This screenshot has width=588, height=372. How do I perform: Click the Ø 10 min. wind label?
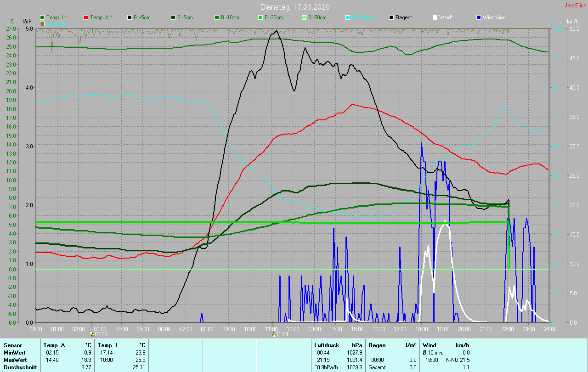tap(433, 353)
